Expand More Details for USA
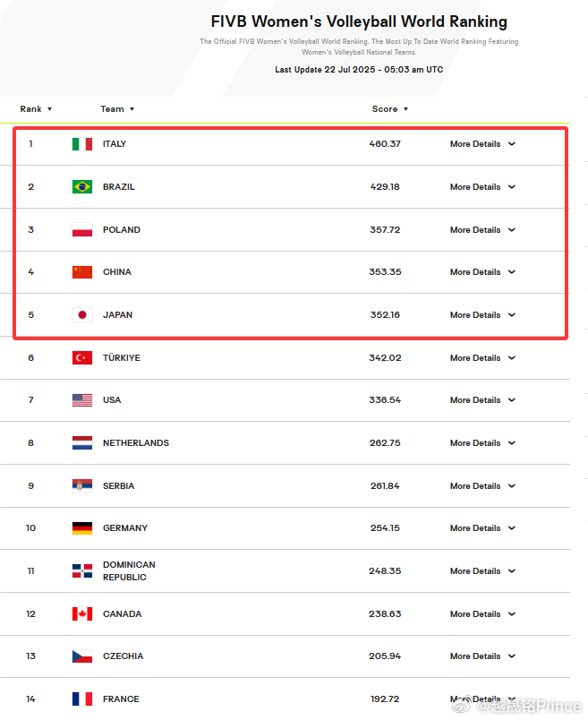This screenshot has height=720, width=588. pos(483,400)
